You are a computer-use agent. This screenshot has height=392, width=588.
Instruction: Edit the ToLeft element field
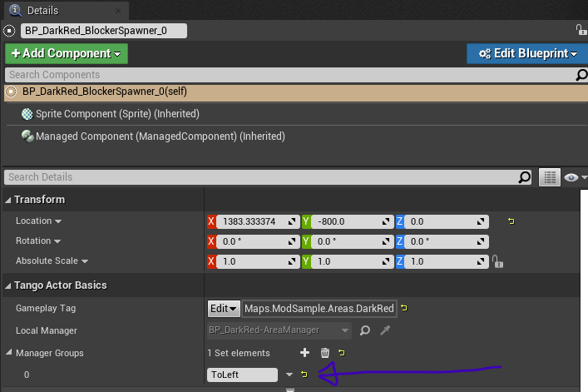[242, 375]
